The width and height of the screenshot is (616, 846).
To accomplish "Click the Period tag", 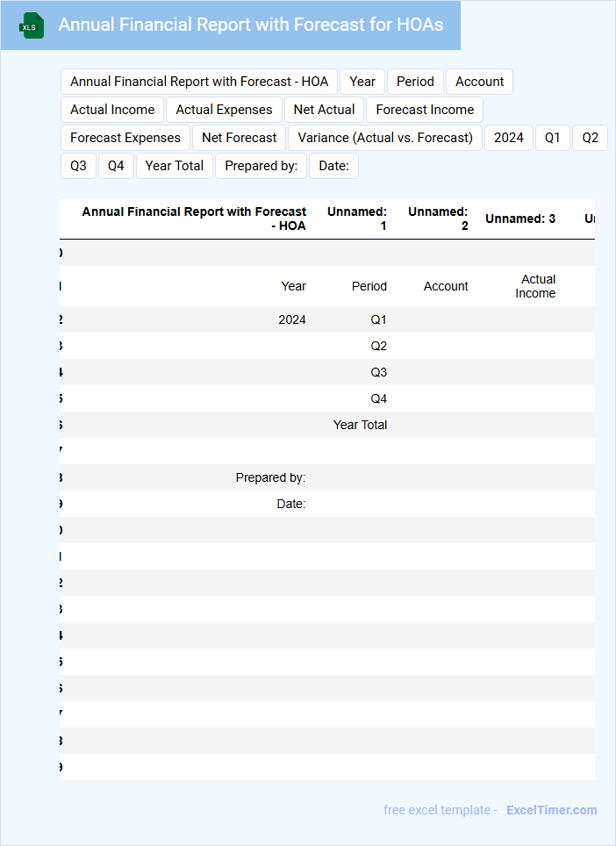I will pos(415,82).
